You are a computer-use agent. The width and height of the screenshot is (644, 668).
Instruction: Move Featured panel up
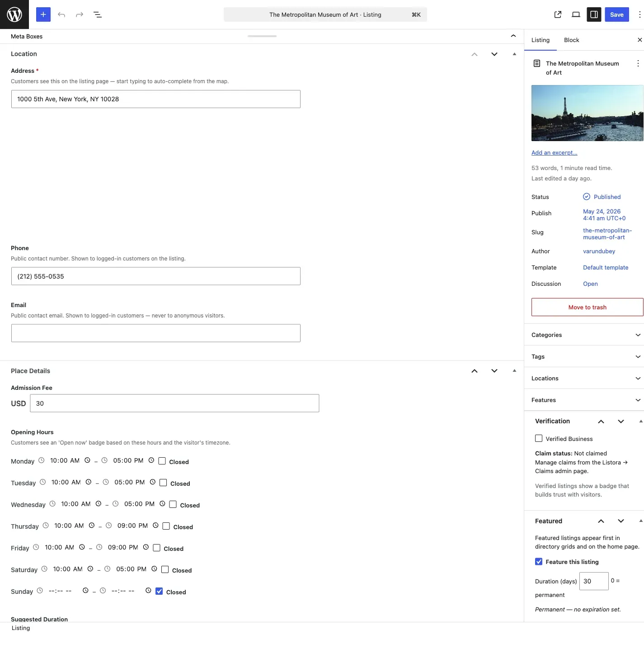(601, 521)
